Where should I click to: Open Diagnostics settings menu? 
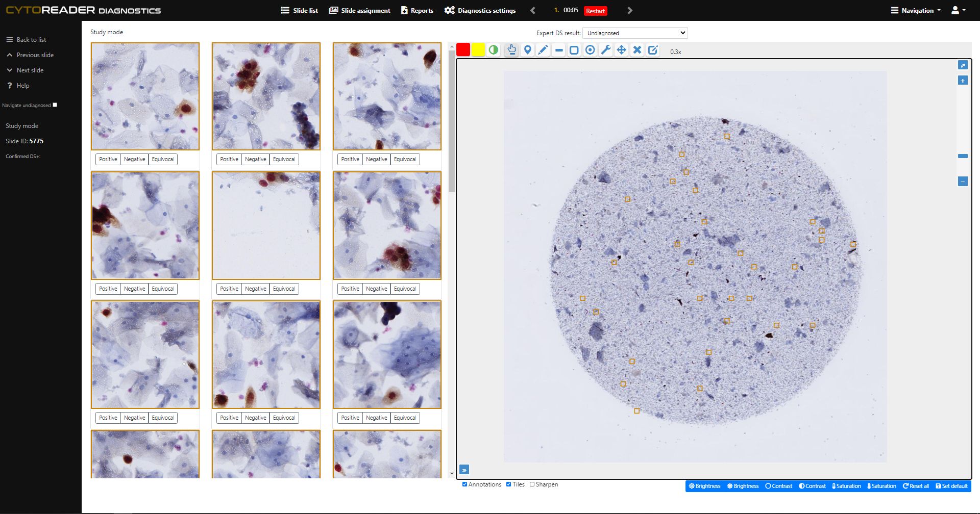480,10
